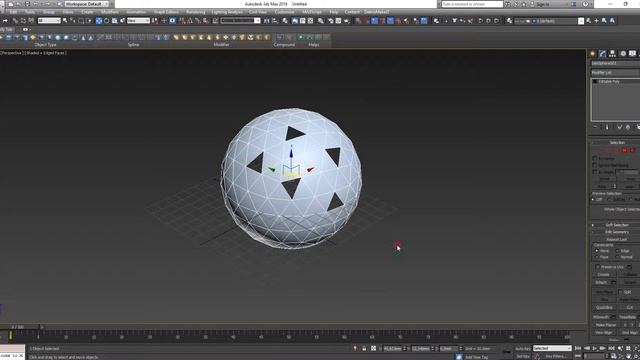640x360 pixels.
Task: Collapse the Edit Geometry rollout
Action: [616, 232]
